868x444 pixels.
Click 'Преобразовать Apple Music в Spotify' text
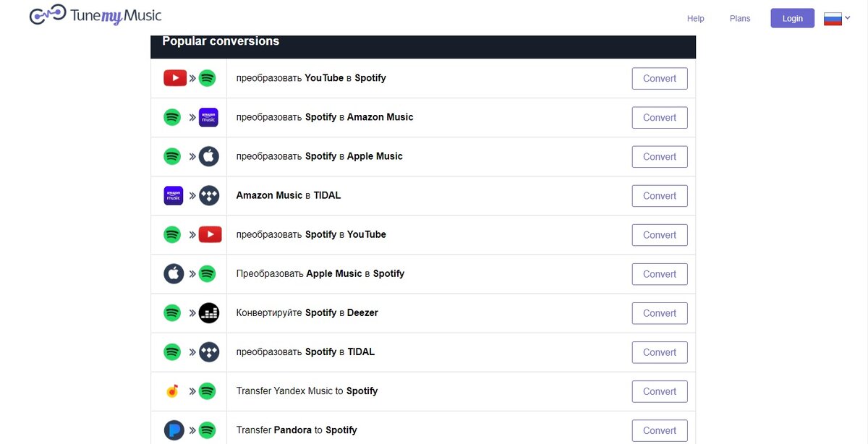[x=320, y=273]
